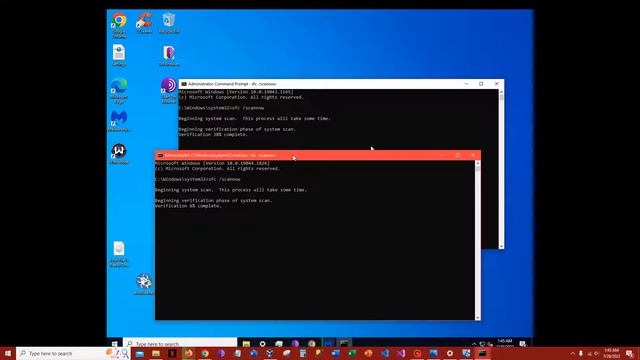
Task: Close the back Command Prompt window
Action: click(x=496, y=84)
